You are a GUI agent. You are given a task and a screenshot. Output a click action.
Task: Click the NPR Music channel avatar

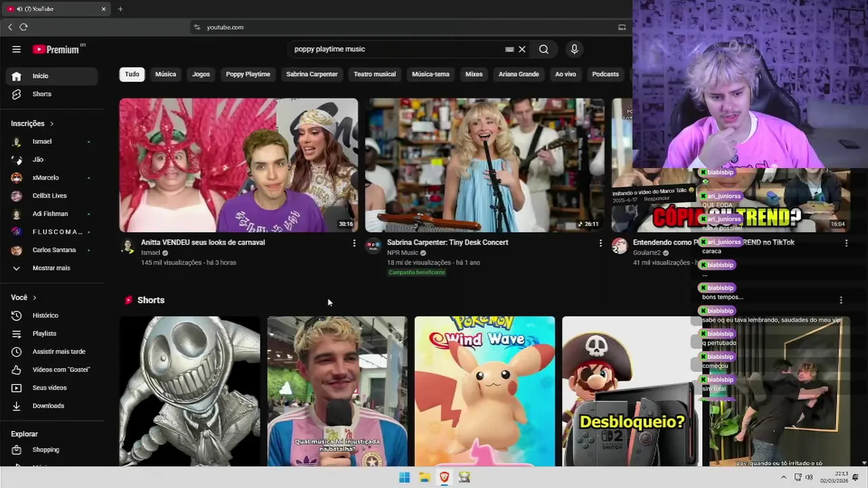tap(374, 246)
